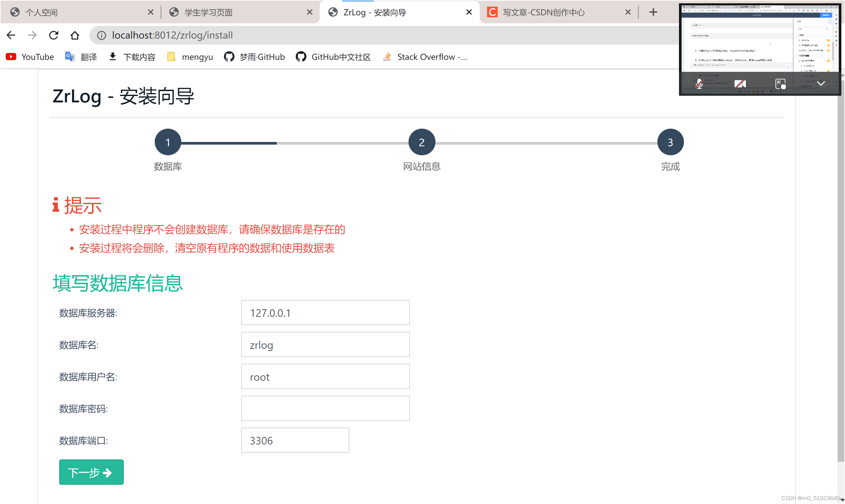Toggle the disabled camera in overlay
Image resolution: width=845 pixels, height=504 pixels.
740,83
